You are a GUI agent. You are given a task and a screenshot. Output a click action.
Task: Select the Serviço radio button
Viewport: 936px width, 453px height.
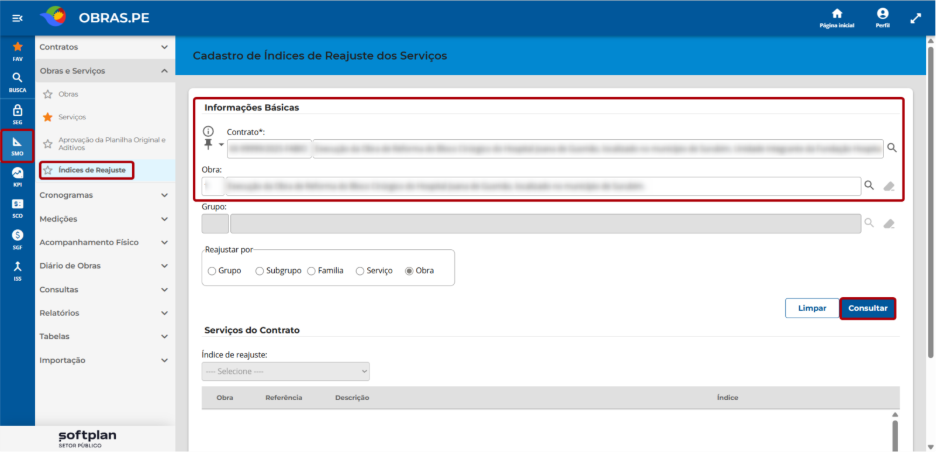[x=360, y=271]
